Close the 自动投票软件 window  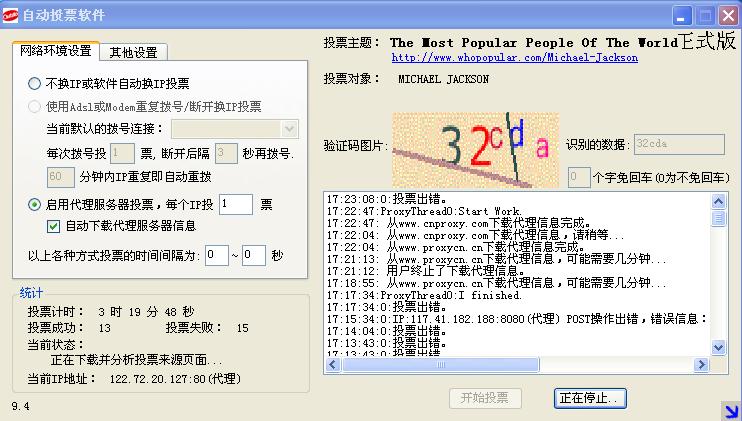click(728, 16)
